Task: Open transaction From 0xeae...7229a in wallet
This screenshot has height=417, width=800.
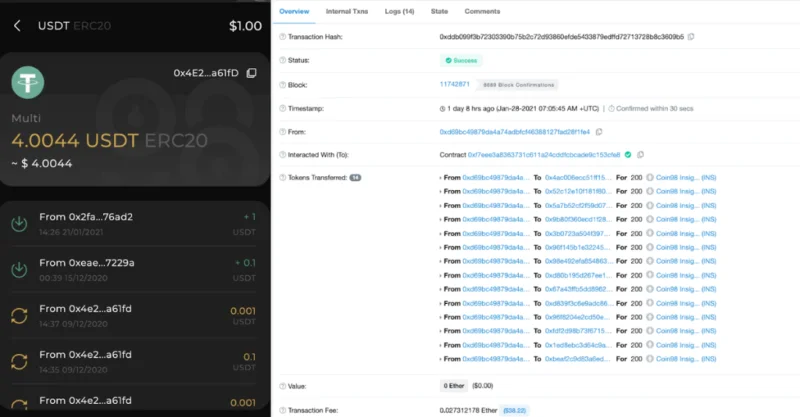Action: point(135,269)
